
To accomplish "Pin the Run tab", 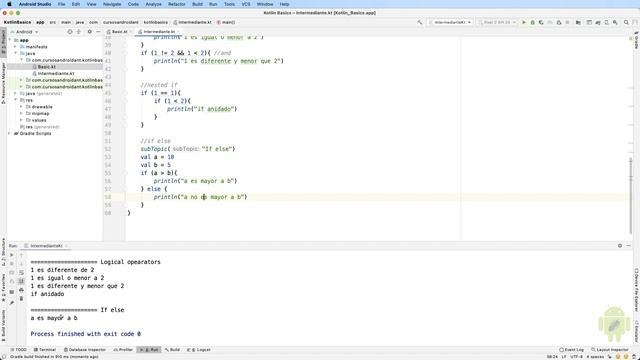I will (x=12, y=303).
